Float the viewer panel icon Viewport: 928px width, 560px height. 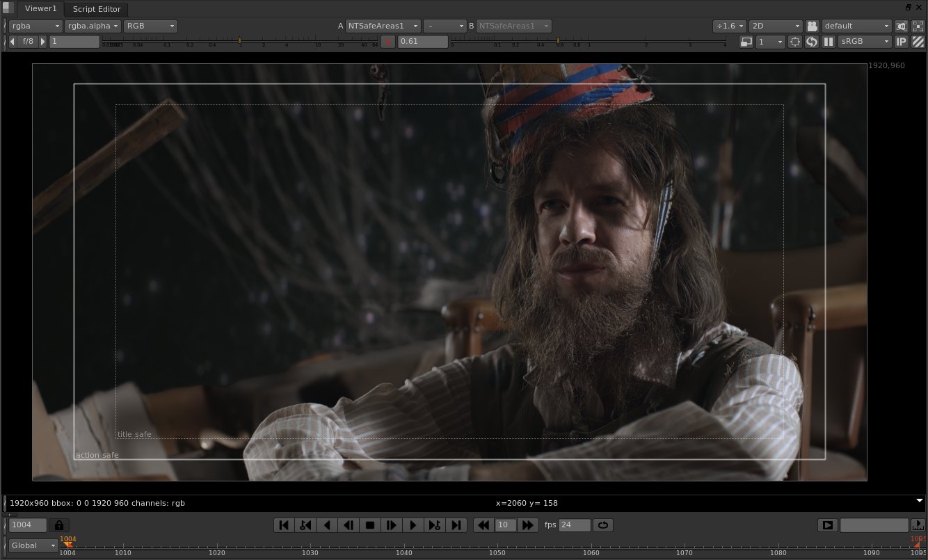click(909, 7)
